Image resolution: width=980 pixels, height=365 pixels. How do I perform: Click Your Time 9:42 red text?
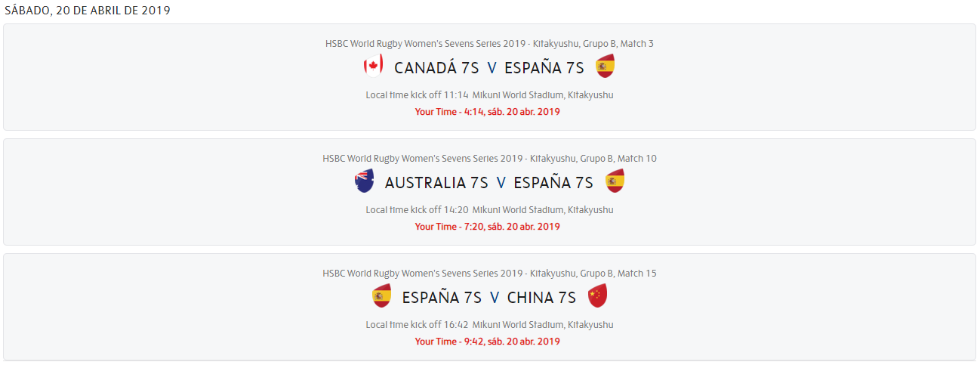pos(487,342)
